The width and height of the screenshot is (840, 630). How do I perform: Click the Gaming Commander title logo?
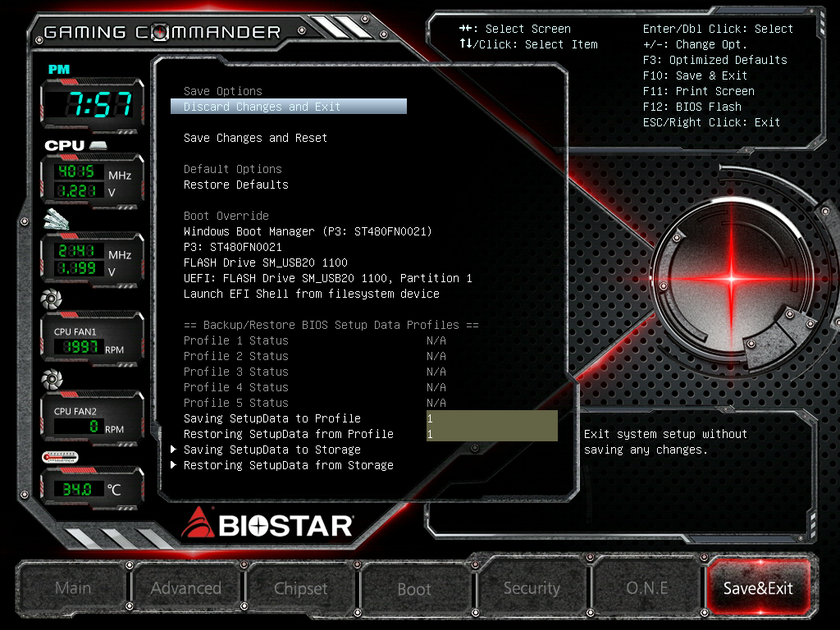click(x=162, y=32)
